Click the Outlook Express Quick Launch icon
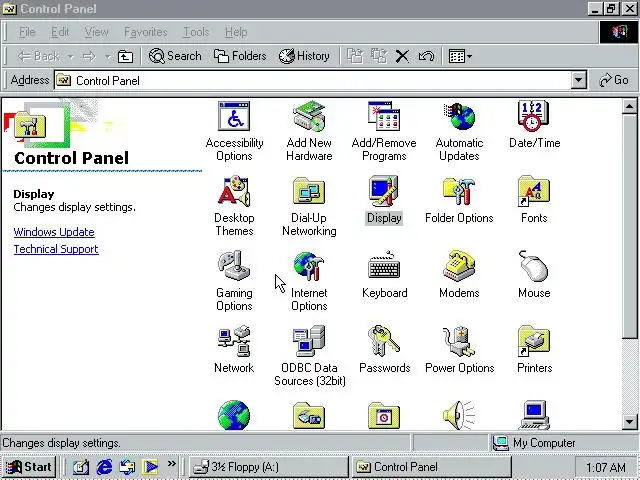The image size is (640, 480). [127, 467]
